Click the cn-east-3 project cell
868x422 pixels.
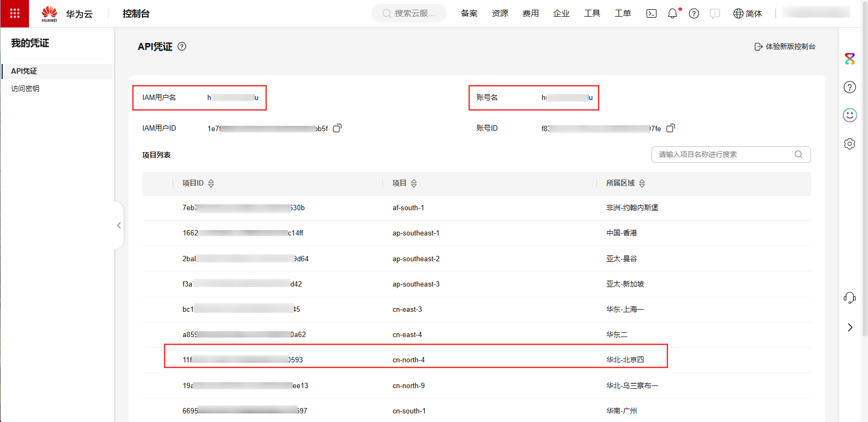(407, 310)
